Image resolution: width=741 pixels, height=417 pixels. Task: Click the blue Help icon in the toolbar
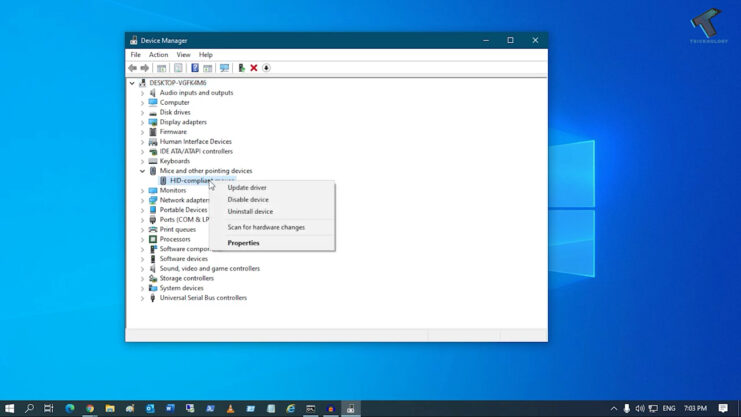(x=195, y=68)
